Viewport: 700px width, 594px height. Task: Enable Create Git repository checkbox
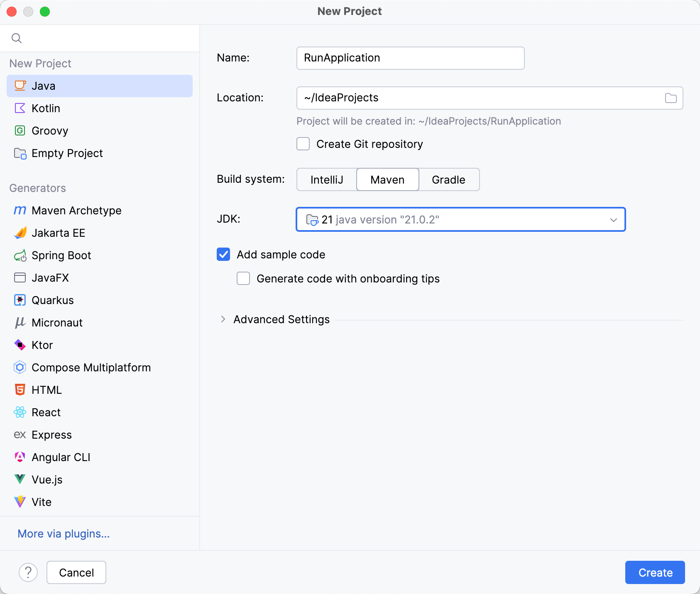[x=303, y=144]
